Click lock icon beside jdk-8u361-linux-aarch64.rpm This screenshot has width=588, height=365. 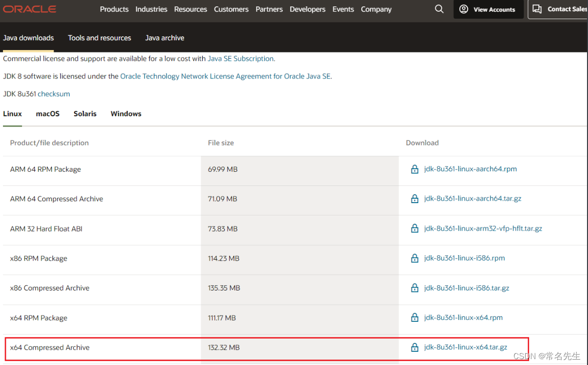click(414, 169)
